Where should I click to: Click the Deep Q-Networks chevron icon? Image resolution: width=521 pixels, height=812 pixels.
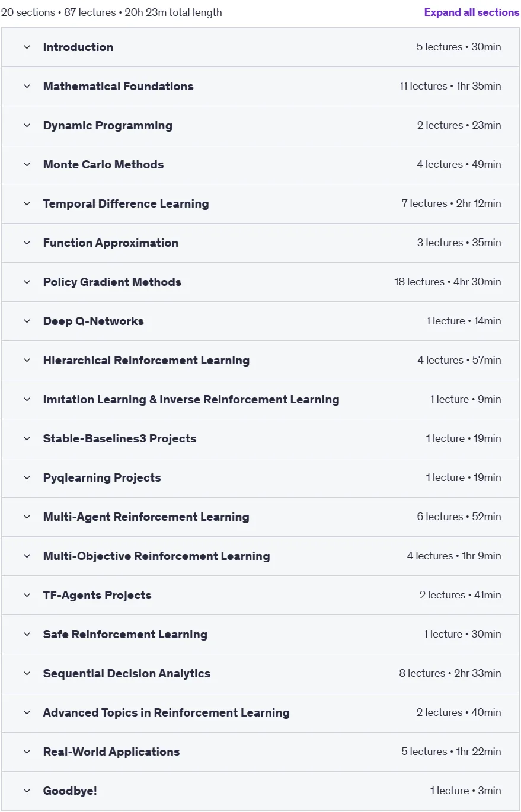27,321
